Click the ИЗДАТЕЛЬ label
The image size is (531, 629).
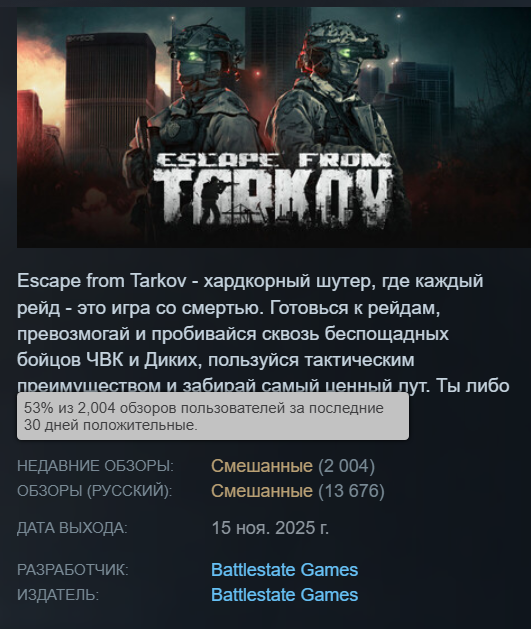[x=58, y=595]
